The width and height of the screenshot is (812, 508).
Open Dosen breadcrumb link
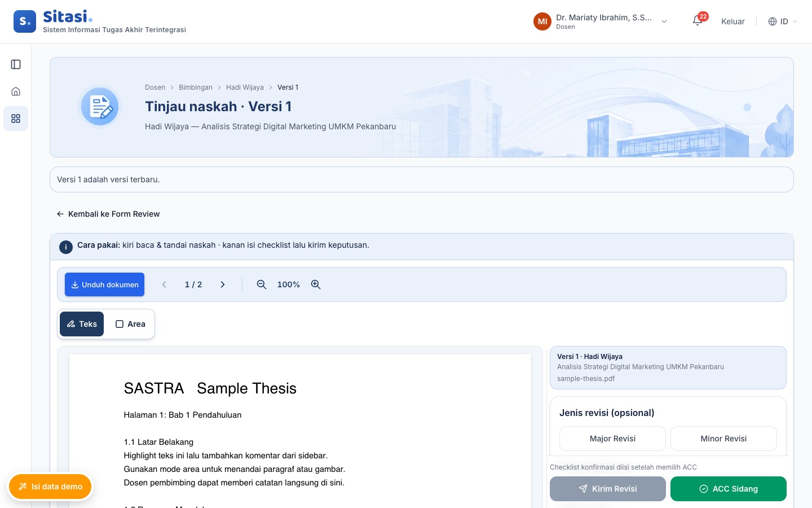click(x=155, y=87)
